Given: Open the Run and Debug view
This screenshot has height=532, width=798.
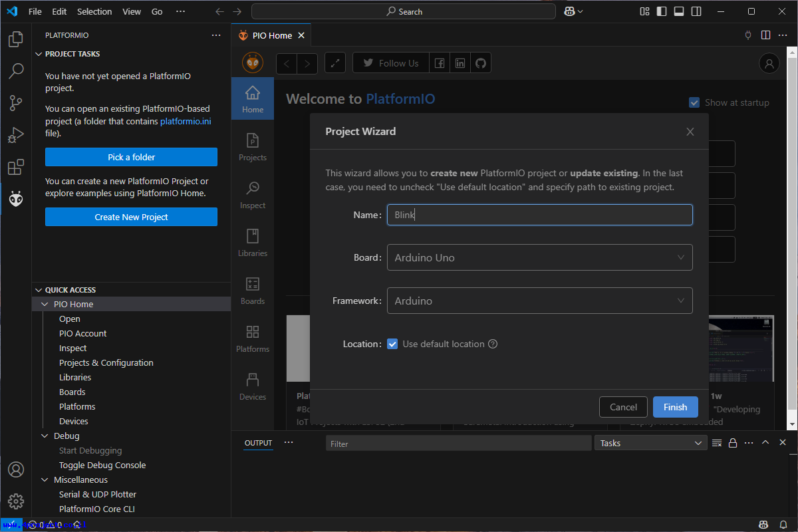Looking at the screenshot, I should (x=16, y=135).
